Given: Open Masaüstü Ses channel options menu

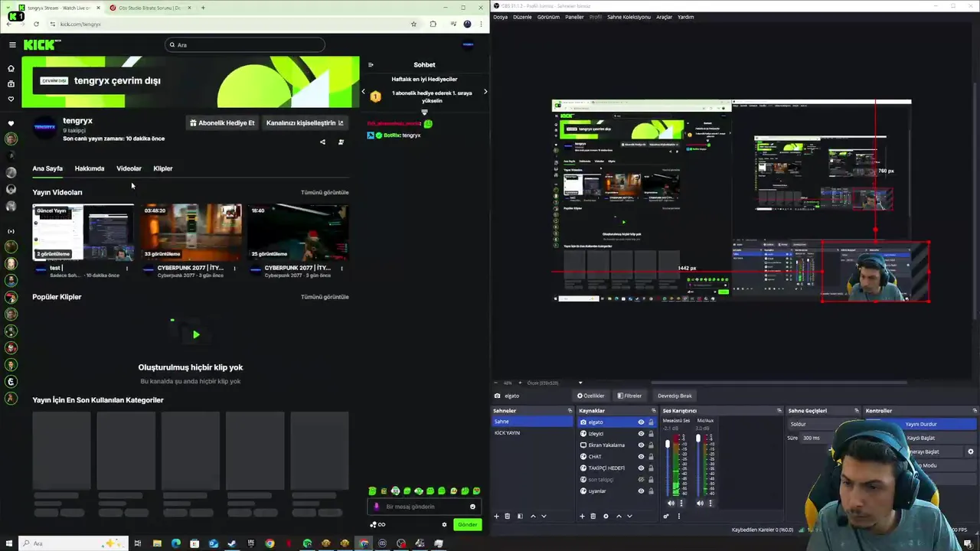Looking at the screenshot, I should 681,503.
